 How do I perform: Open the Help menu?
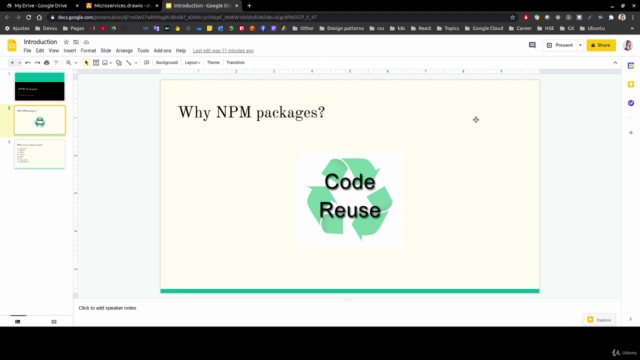tap(181, 51)
